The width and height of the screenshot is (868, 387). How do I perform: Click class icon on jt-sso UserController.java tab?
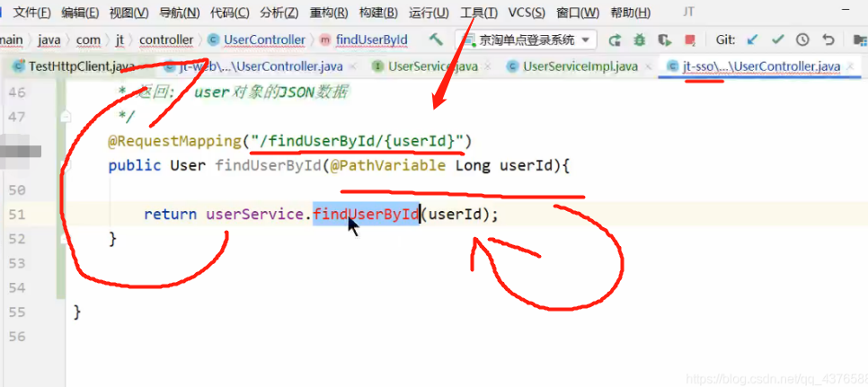pos(673,67)
